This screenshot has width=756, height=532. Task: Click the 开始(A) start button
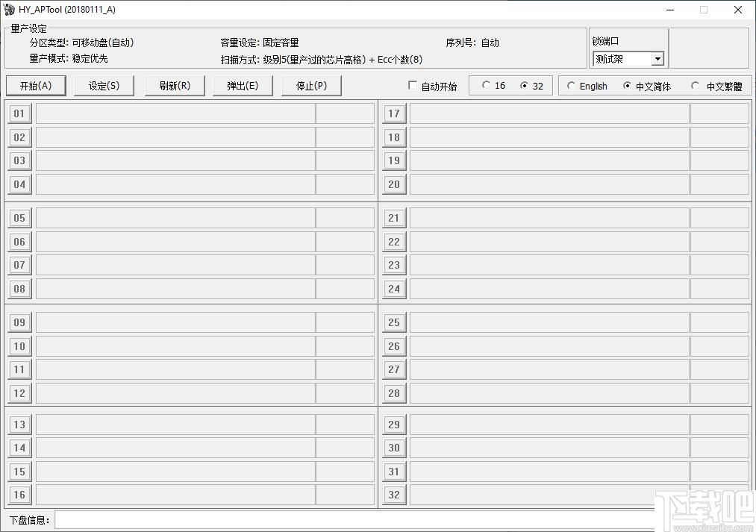click(x=36, y=86)
